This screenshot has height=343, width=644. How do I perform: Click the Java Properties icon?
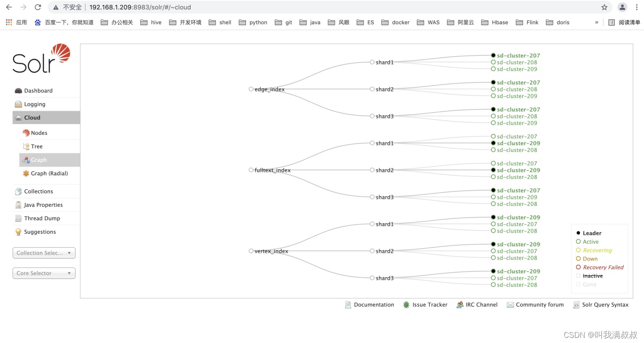[18, 205]
